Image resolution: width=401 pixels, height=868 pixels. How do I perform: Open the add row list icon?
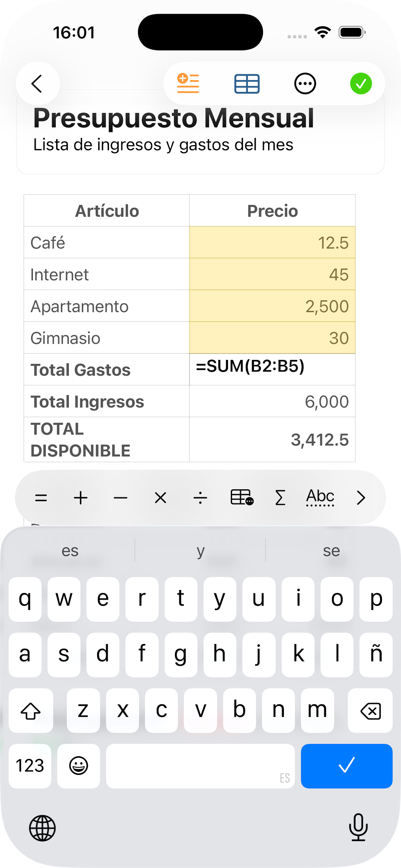188,83
